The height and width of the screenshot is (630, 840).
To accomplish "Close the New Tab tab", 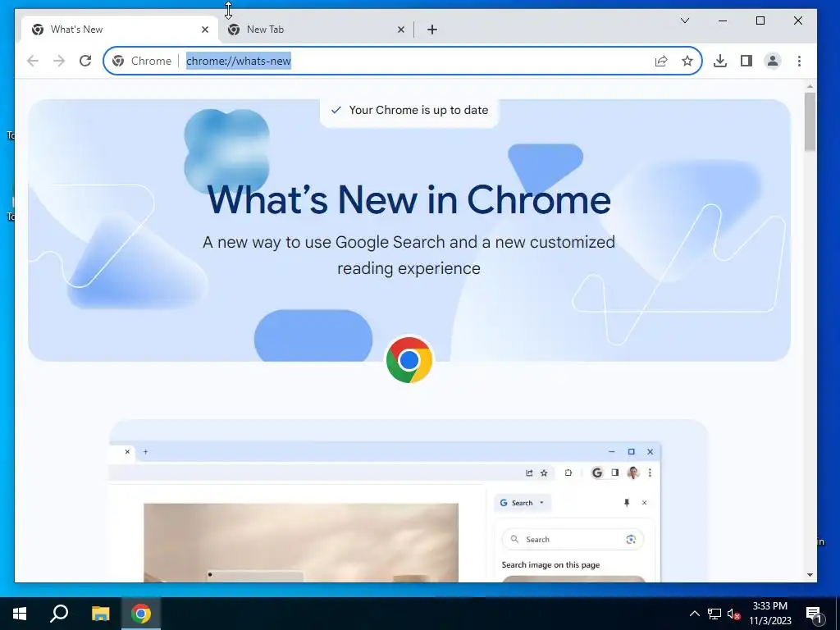I will (400, 30).
